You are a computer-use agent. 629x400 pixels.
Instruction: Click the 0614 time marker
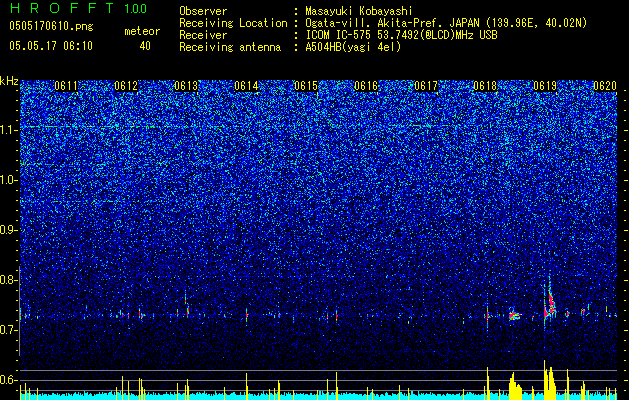click(x=246, y=86)
